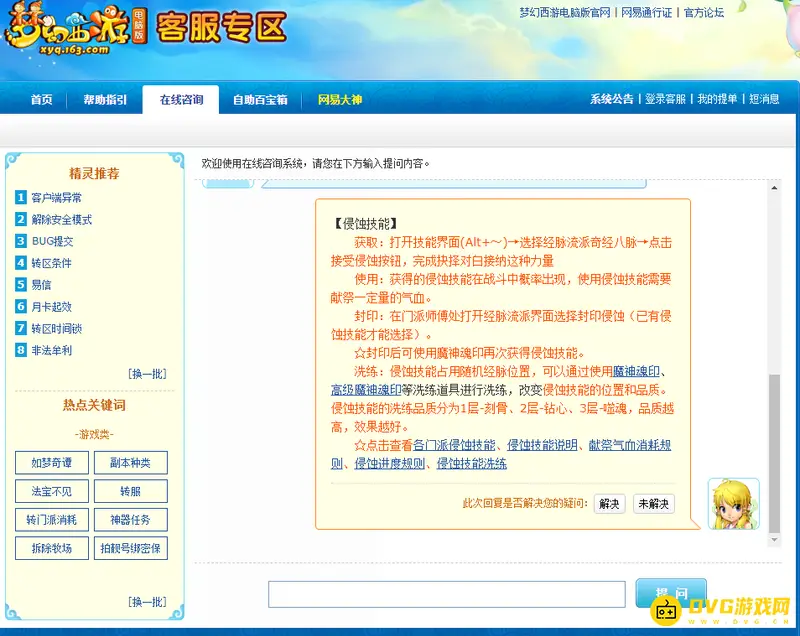Select recommended item 转区时间锁
This screenshot has height=636, width=800.
coord(57,328)
